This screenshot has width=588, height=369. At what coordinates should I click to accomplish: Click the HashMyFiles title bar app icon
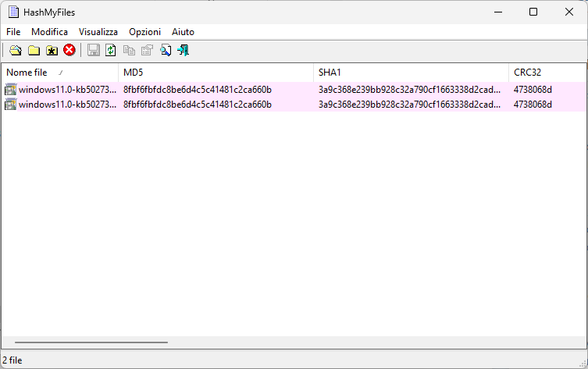(13, 12)
